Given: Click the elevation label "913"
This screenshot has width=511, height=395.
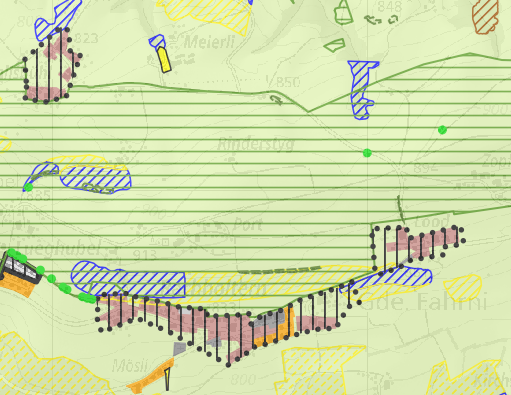Looking at the screenshot, I should pos(145,255).
